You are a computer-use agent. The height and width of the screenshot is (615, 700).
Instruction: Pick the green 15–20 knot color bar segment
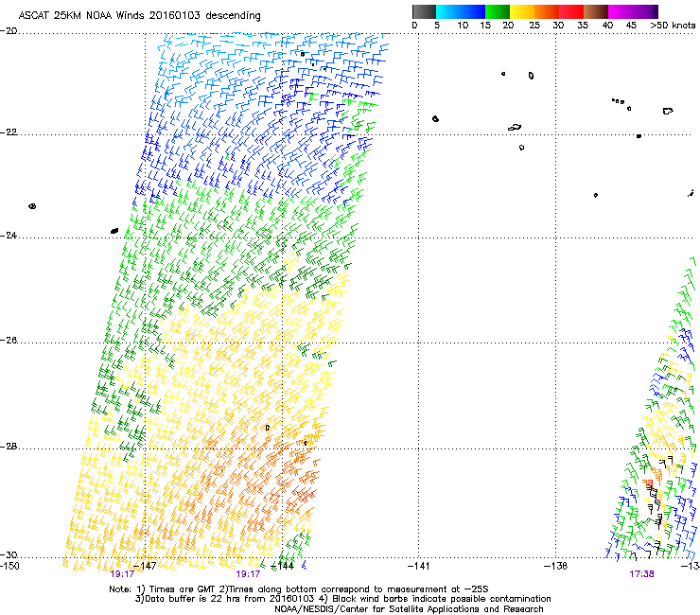[x=498, y=11]
